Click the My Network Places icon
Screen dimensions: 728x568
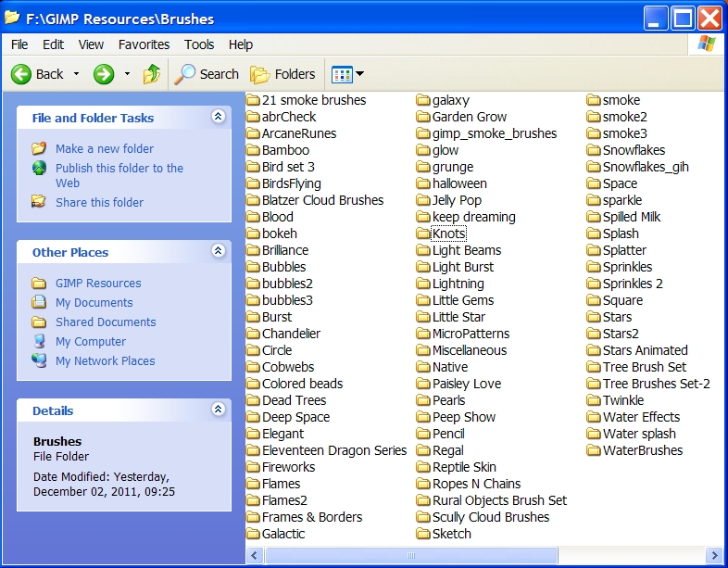point(39,360)
